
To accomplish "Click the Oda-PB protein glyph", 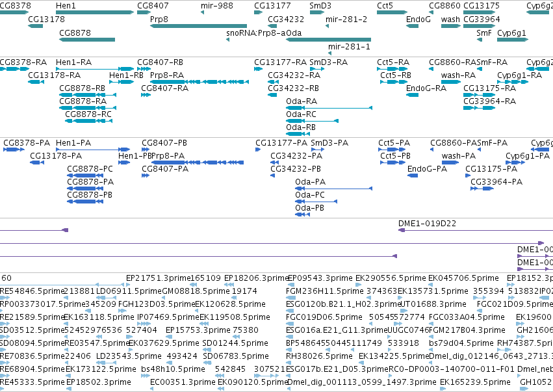I will point(303,215).
